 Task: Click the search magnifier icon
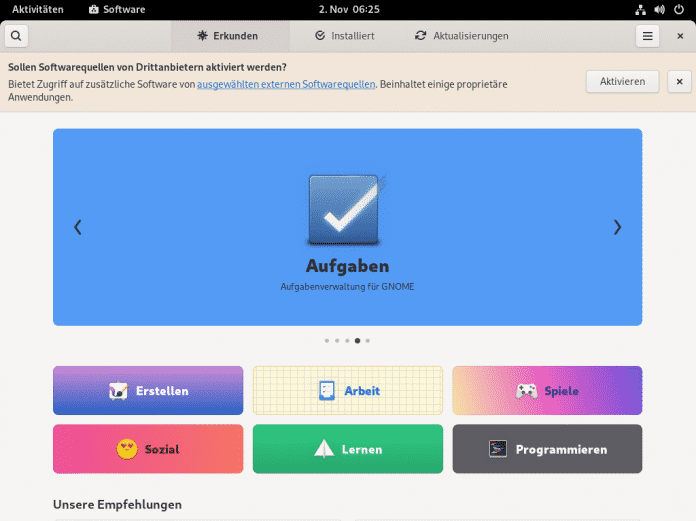pyautogui.click(x=16, y=36)
